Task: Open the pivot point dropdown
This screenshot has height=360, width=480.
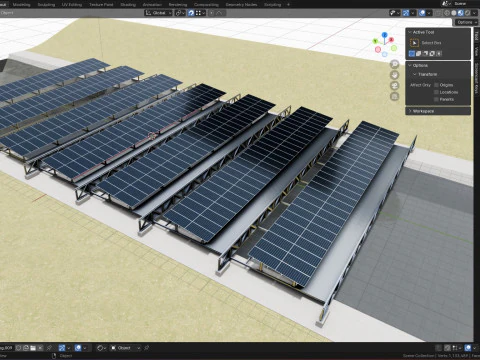Action: click(x=180, y=13)
